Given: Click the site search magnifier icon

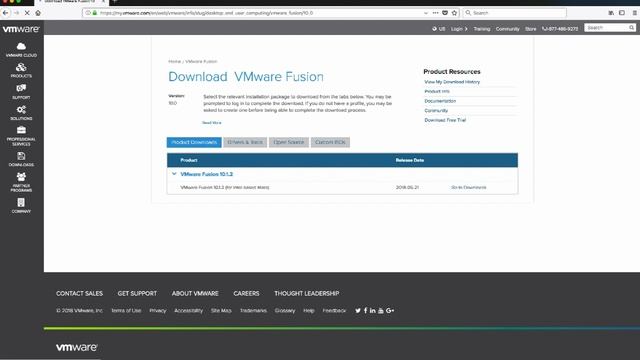Looking at the screenshot, I should tap(631, 28).
